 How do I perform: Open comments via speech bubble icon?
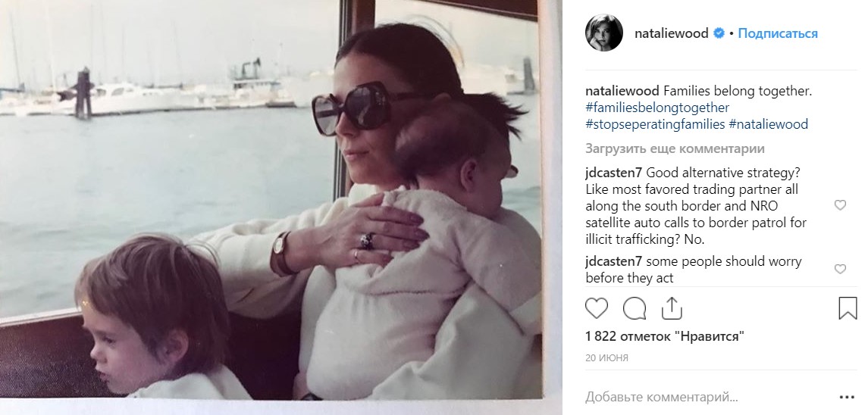[x=635, y=308]
